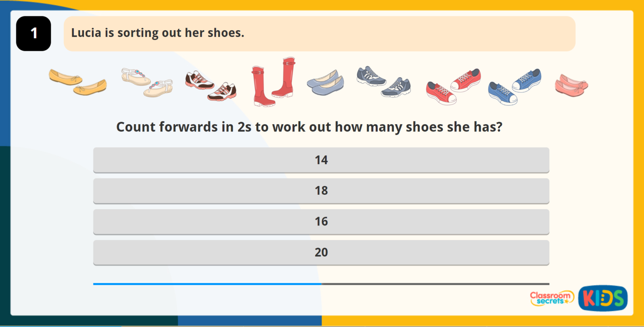Pick answer option 16
Screen dimensions: 644x327
(321, 222)
